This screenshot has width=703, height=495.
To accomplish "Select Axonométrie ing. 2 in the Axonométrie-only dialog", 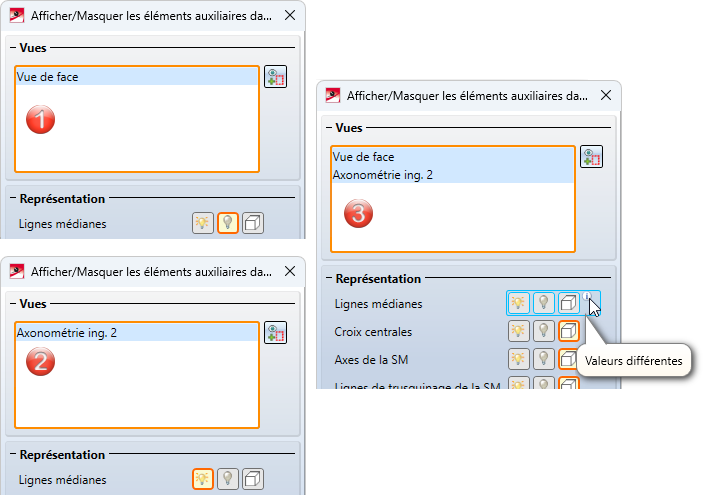I will pos(137,333).
